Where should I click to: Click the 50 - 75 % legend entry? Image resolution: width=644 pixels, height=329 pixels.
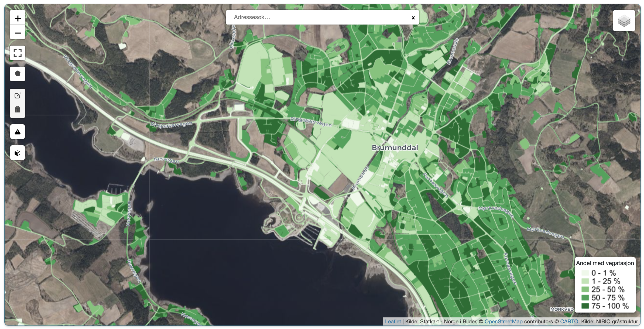point(608,298)
